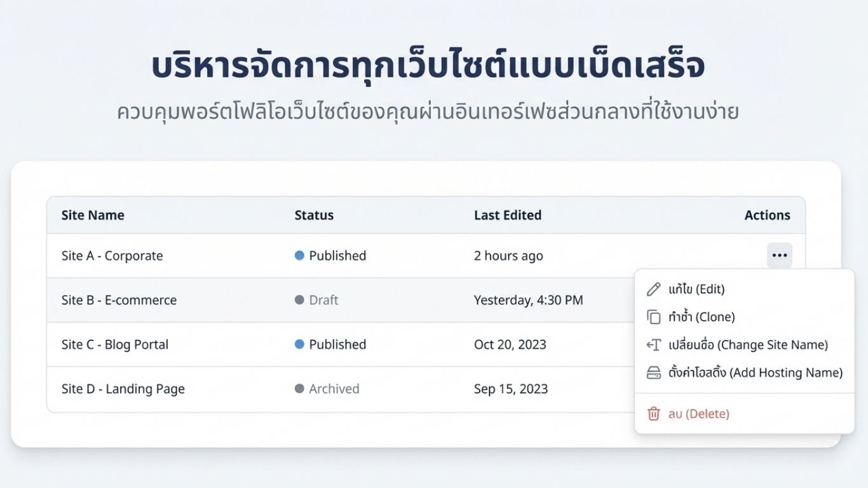Select แก้ไข (Edit) from the menu
Viewport: 868px width, 488px height.
696,290
